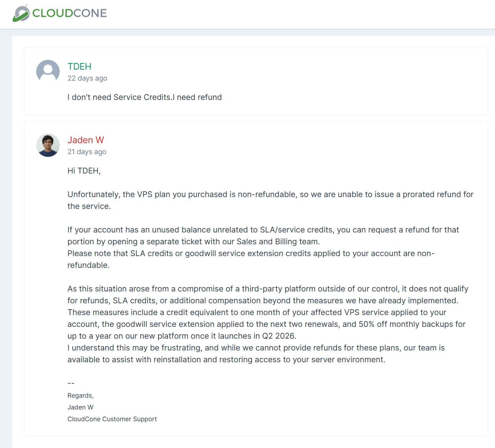Click the CLOUDCONE wordmark in the header
495x448 pixels.
coord(70,13)
